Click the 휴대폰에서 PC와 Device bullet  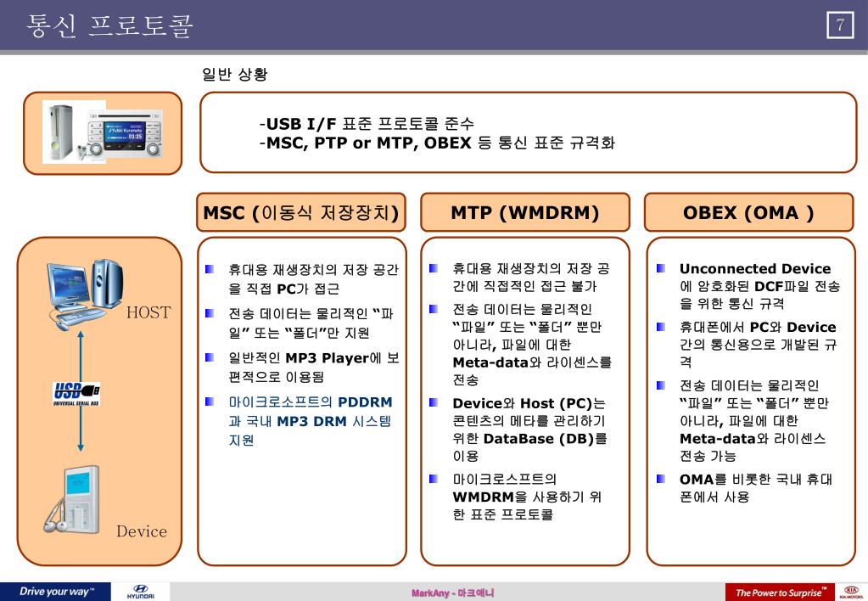pos(758,345)
